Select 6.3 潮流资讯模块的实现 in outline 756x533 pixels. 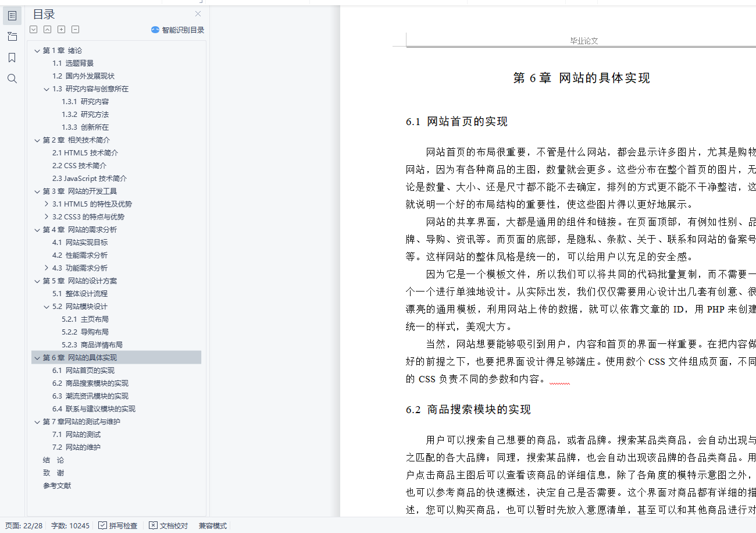(x=90, y=396)
